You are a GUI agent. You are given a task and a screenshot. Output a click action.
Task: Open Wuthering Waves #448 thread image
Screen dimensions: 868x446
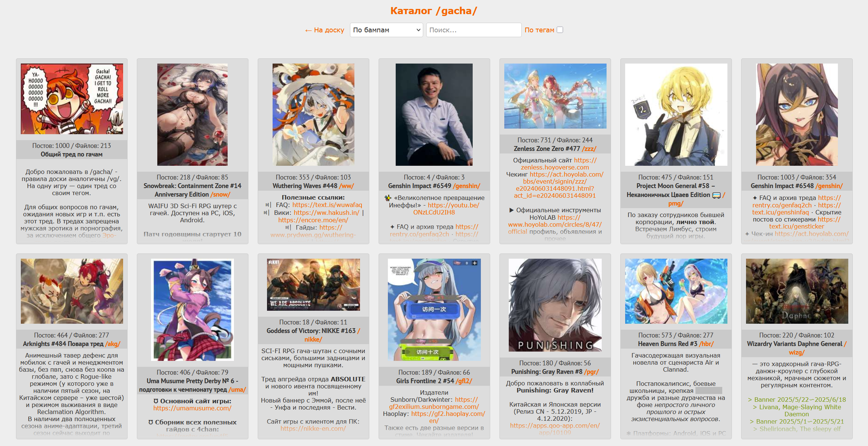click(x=313, y=114)
